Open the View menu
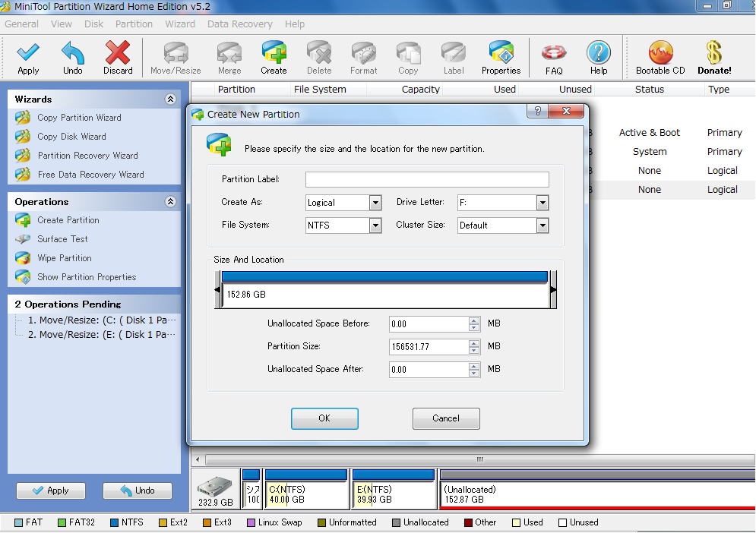The width and height of the screenshot is (756, 533). coord(62,24)
